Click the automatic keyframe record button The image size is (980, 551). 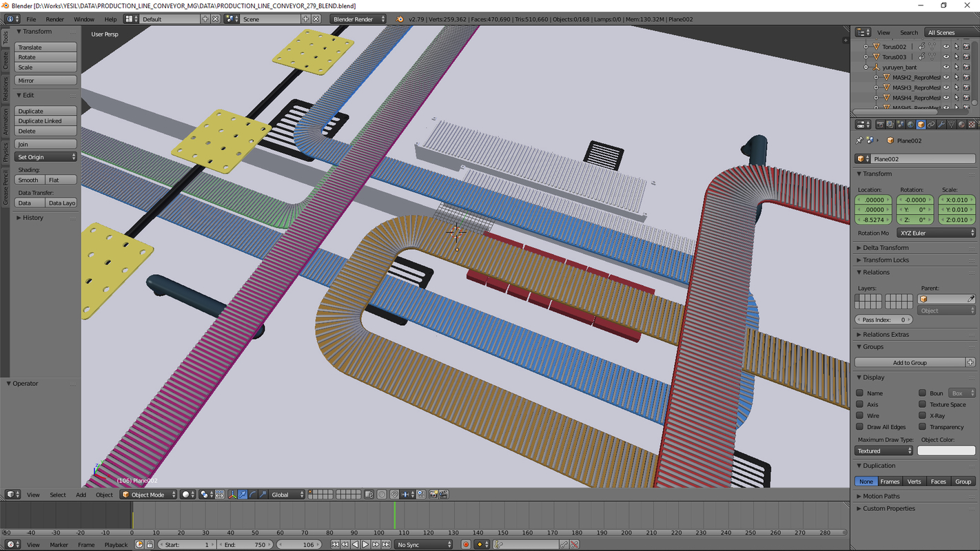[x=466, y=545]
